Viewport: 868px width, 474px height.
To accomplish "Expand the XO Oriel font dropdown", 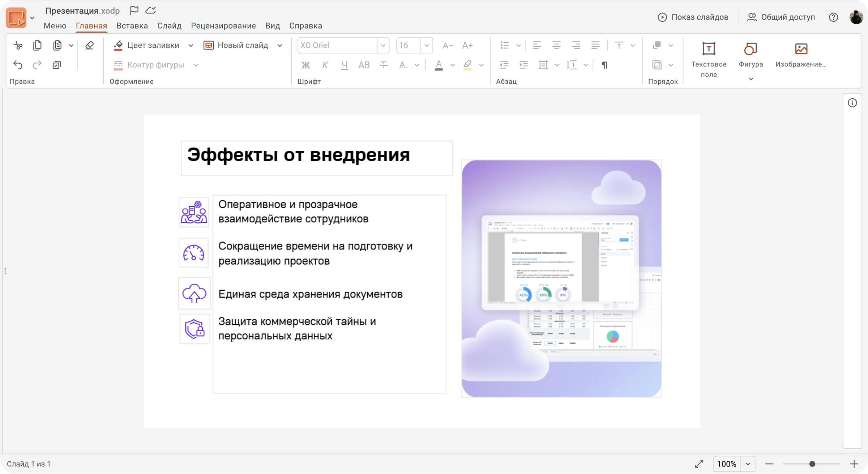I will (383, 45).
